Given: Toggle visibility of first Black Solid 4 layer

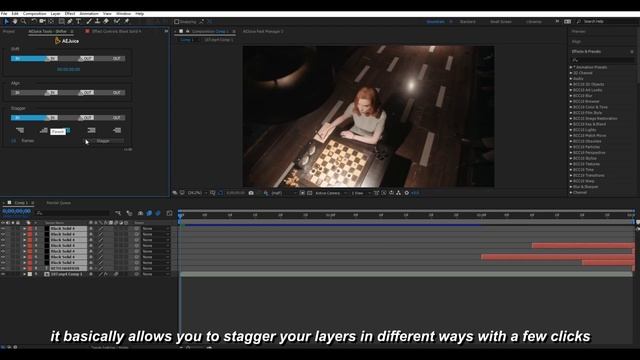Looking at the screenshot, I should (x=3, y=229).
